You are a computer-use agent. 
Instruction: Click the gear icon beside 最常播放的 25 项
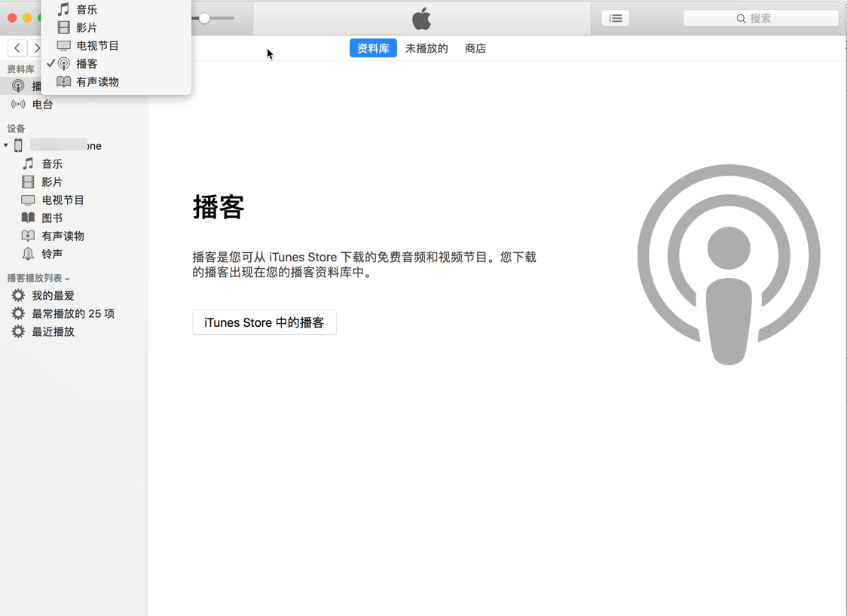(x=18, y=314)
